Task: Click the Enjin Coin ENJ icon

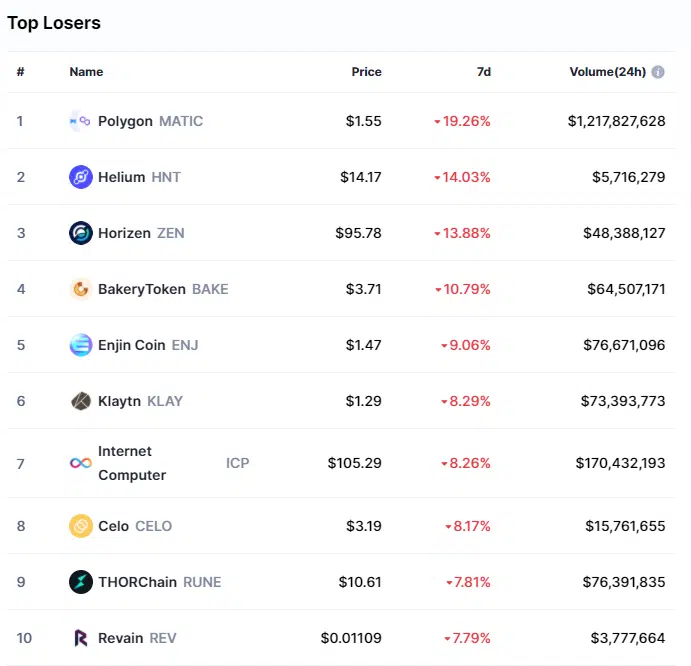Action: (81, 345)
